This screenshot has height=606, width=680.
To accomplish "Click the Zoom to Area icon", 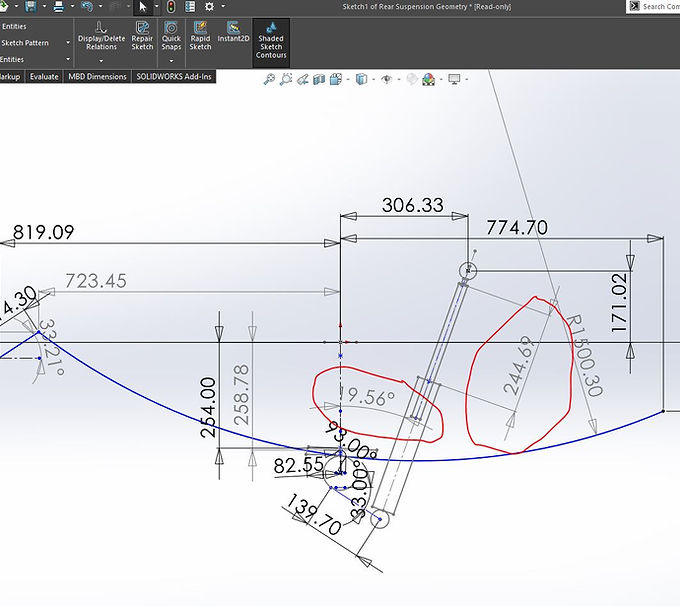I will tap(286, 79).
